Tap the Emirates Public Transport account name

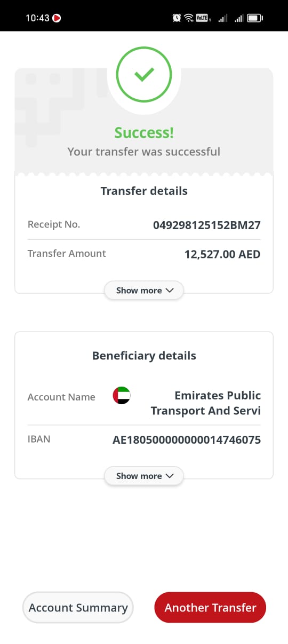[x=206, y=403]
